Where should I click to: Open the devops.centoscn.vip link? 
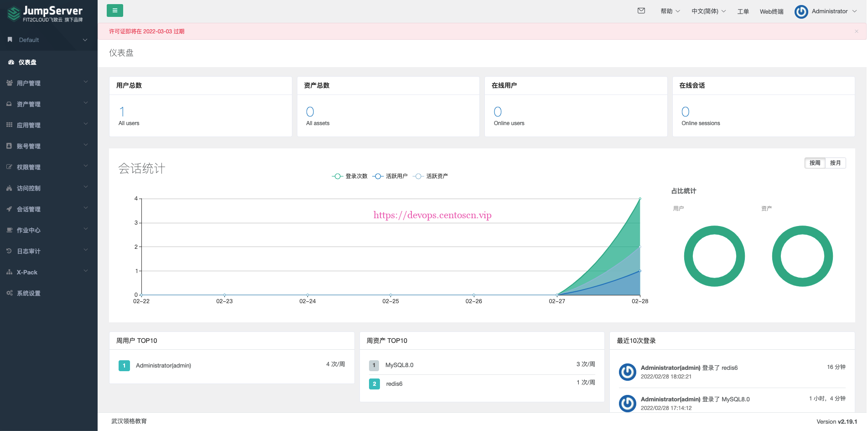[x=432, y=215]
